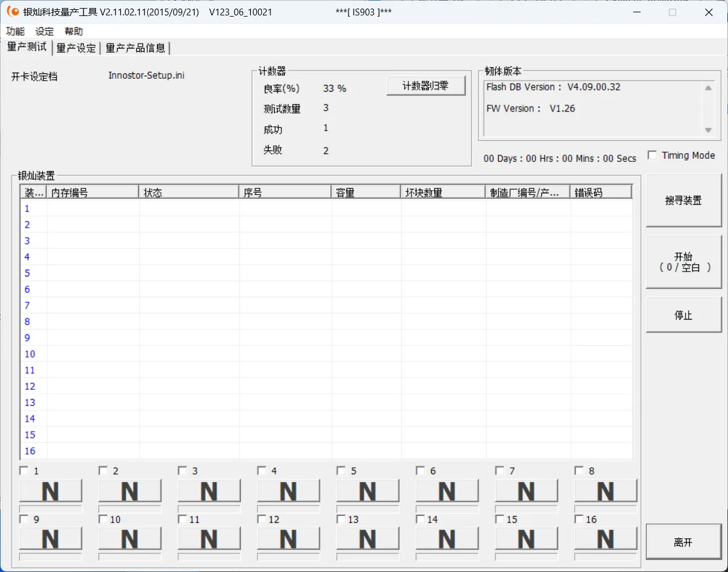Image resolution: width=728 pixels, height=572 pixels.
Task: Click the 制造厂编号 column header
Action: (527, 192)
